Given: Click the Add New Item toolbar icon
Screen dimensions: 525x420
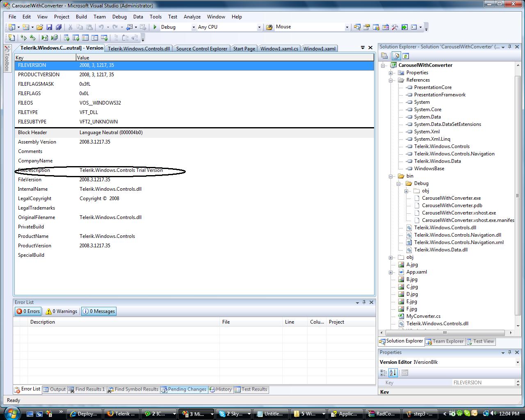Looking at the screenshot, I should click(x=26, y=27).
